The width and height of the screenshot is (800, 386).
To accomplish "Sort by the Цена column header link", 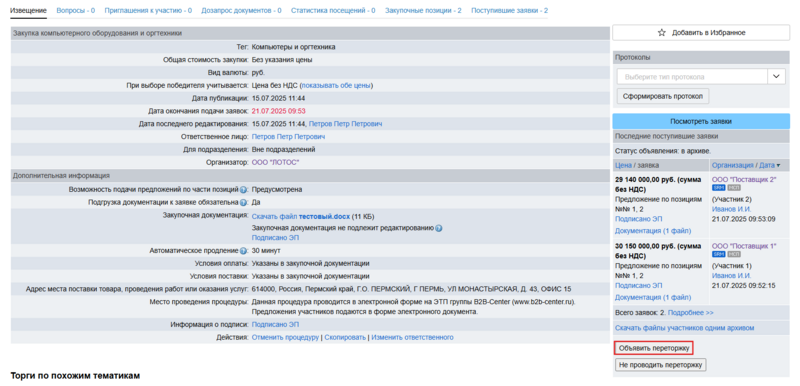I will coord(623,165).
